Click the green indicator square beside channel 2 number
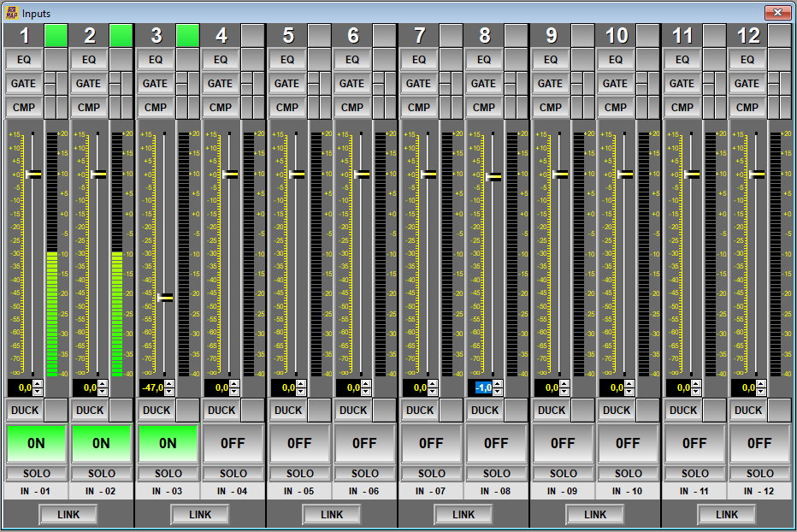This screenshot has width=797, height=532. tap(121, 35)
